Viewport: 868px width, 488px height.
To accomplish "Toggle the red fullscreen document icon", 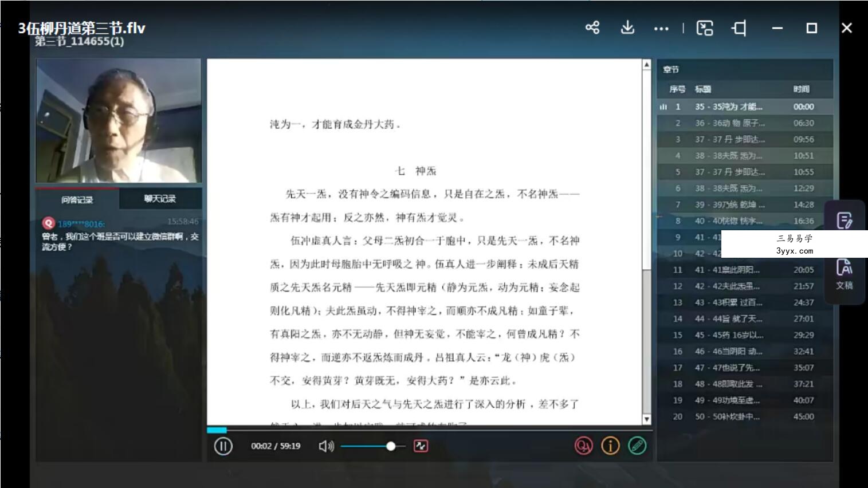I will click(421, 446).
